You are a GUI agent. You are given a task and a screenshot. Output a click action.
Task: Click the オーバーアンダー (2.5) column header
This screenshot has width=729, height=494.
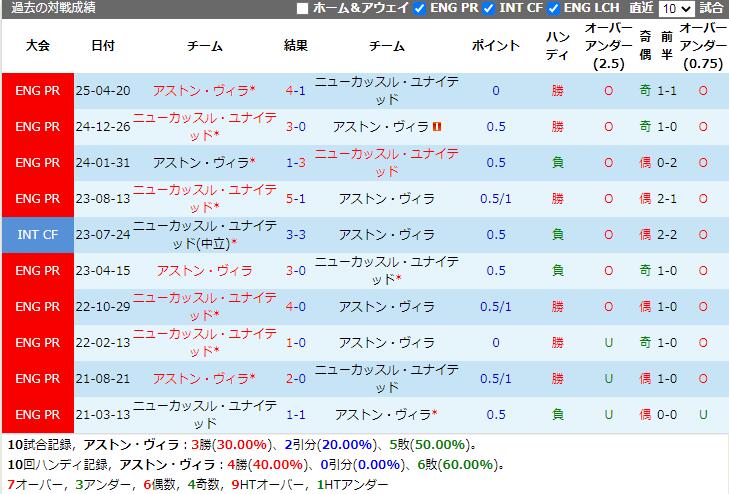(609, 46)
